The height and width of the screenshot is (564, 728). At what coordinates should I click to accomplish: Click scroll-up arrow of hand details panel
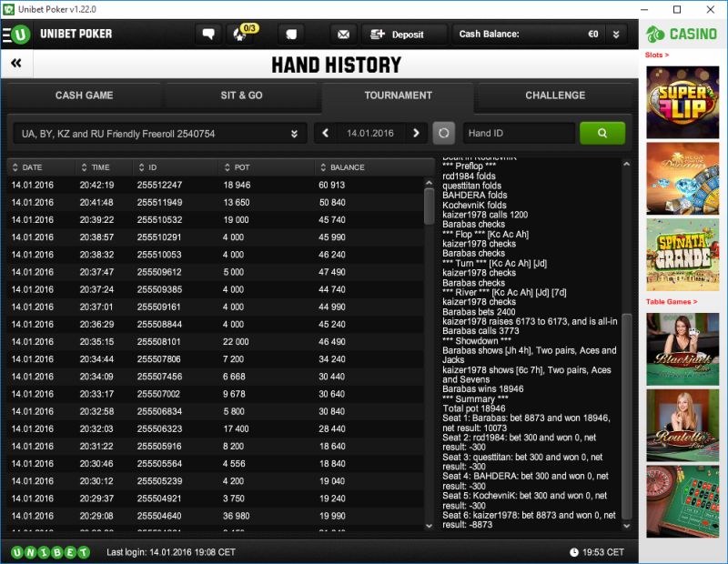(x=626, y=164)
